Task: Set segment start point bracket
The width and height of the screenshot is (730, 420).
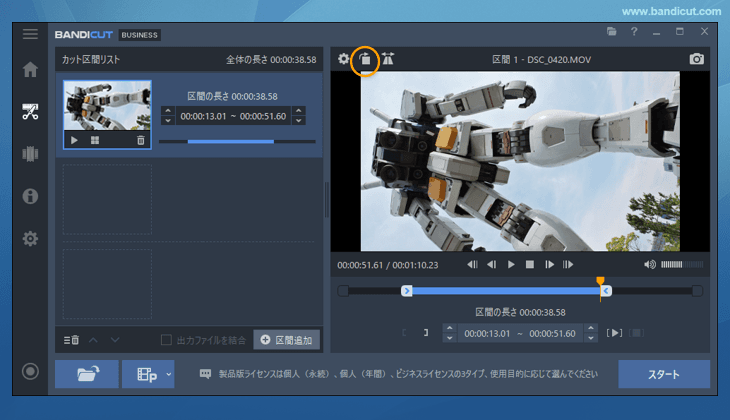Action: point(404,332)
